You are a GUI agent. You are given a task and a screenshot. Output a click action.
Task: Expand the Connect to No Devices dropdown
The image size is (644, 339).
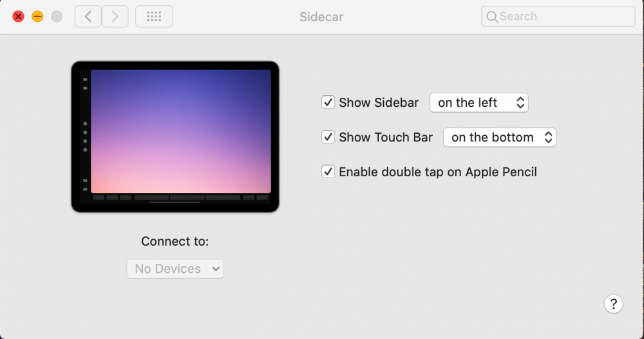(175, 269)
